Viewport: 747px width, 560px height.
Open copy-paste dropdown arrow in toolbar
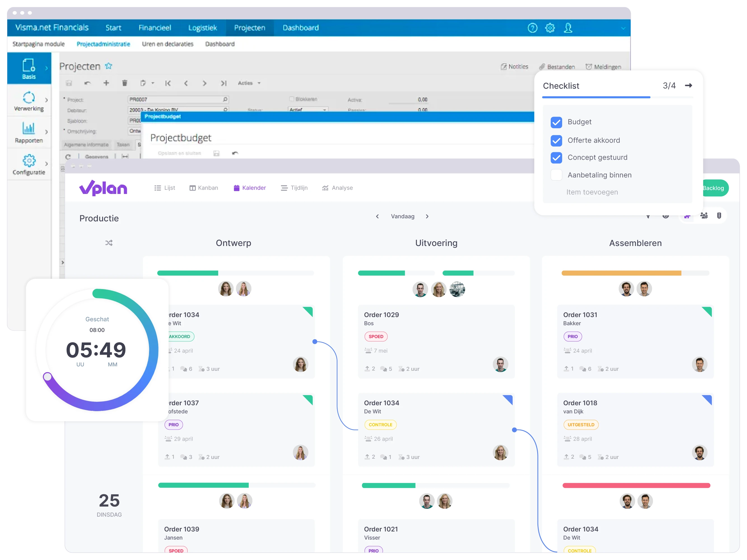pyautogui.click(x=153, y=83)
